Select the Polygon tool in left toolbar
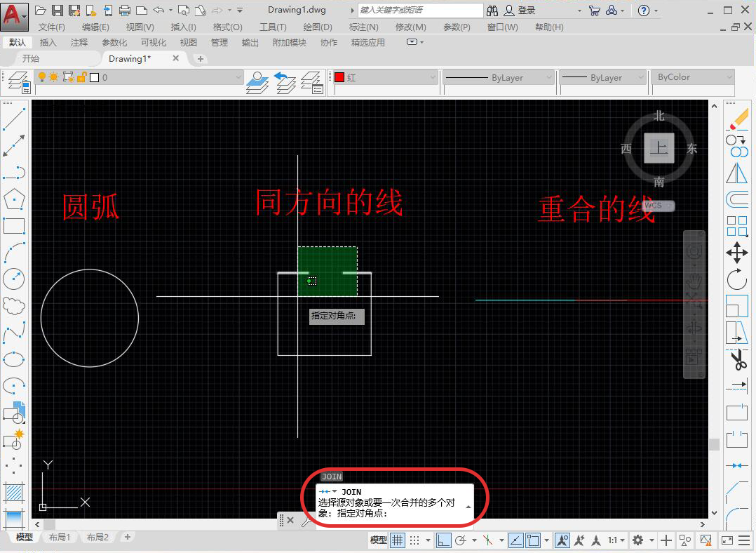The width and height of the screenshot is (756, 553). 14,199
